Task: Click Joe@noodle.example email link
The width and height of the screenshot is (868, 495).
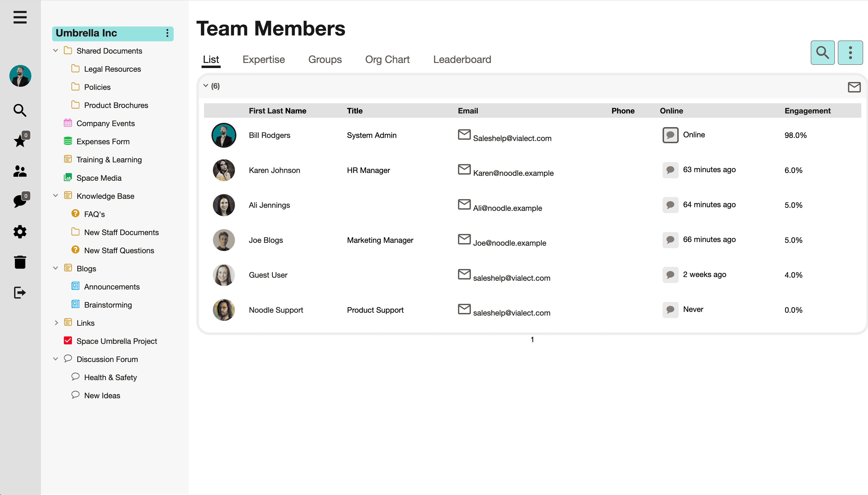Action: (509, 243)
